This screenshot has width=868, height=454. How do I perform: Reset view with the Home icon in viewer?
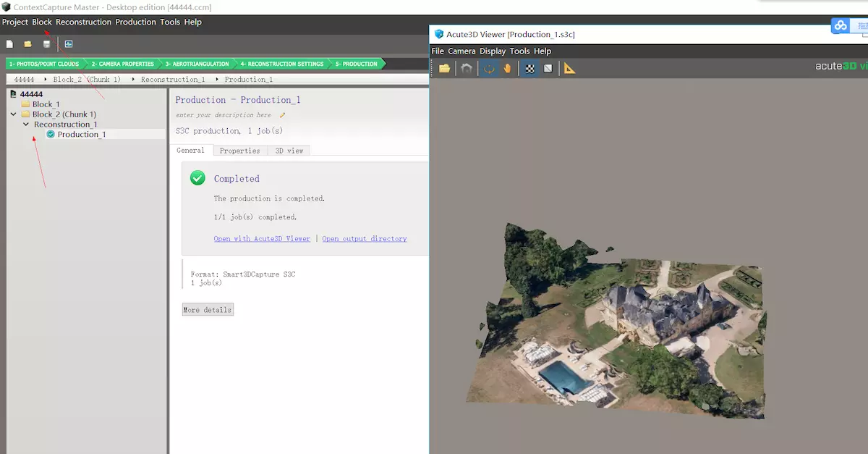coord(467,68)
